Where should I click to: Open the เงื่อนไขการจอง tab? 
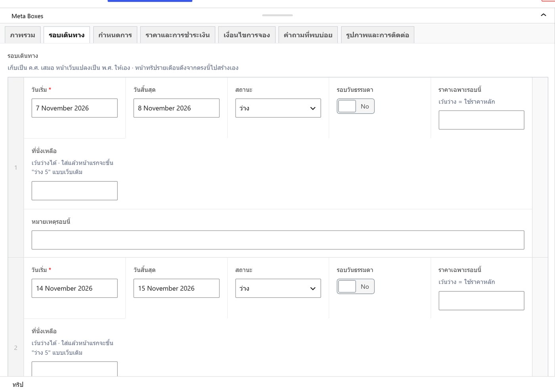click(247, 35)
